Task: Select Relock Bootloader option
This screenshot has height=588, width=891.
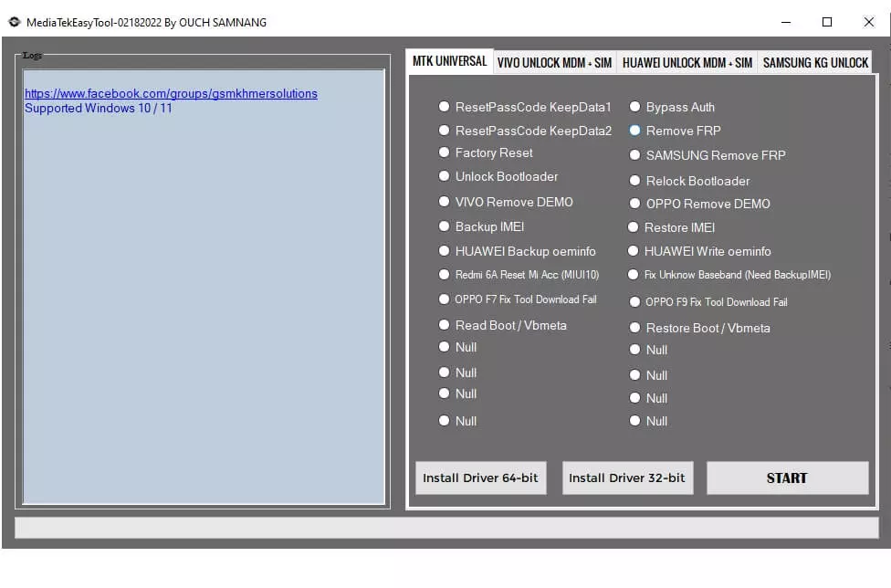Action: pos(635,181)
